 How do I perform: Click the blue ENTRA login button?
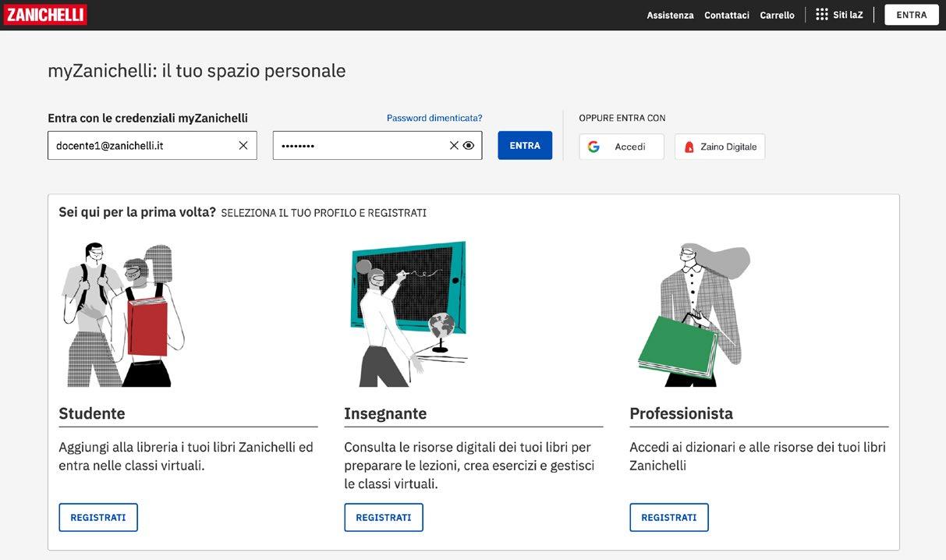[x=525, y=146]
